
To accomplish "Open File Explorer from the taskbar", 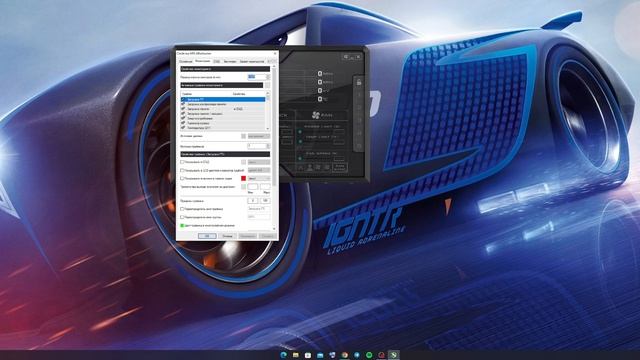I will click(296, 355).
